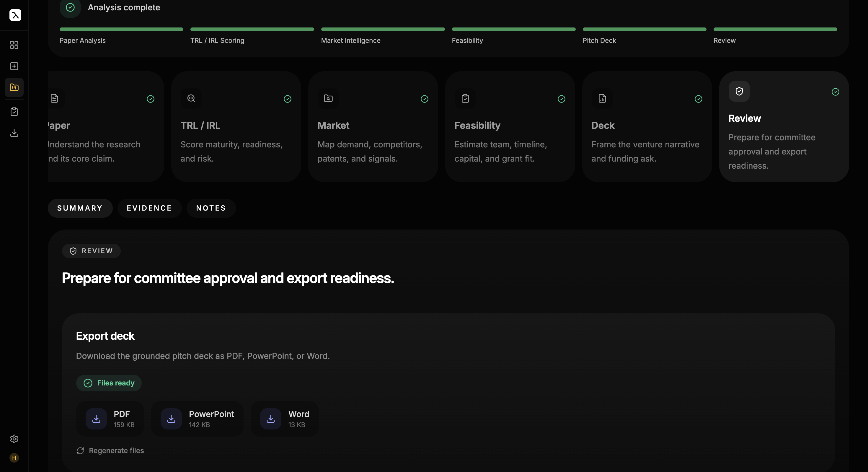
Task: Click the 'Paper Analysis' step label
Action: point(83,40)
